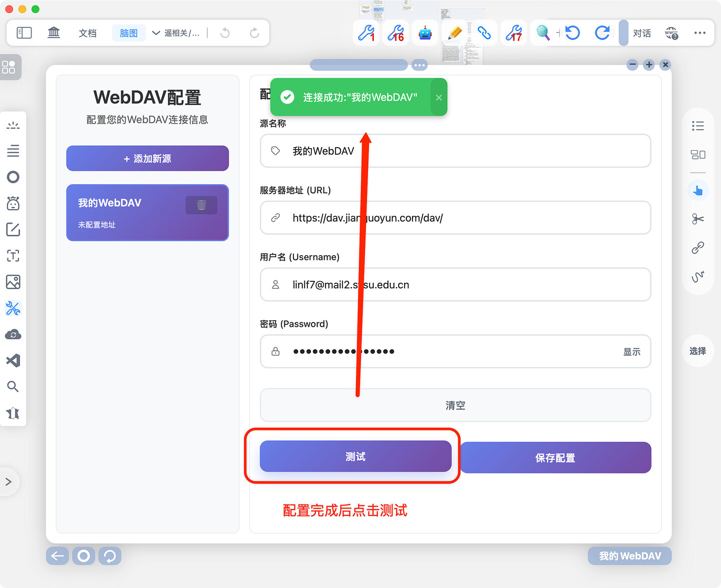721x588 pixels.
Task: Toggle the sidebar panel icon in top toolbar
Action: tap(24, 33)
